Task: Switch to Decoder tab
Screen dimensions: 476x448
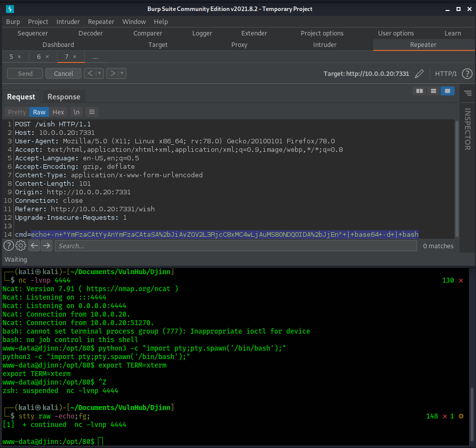Action: click(x=90, y=33)
